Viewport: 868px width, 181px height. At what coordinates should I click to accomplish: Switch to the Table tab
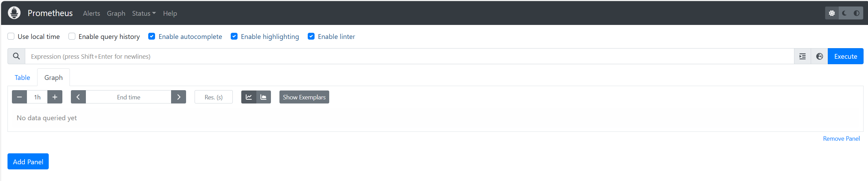[22, 78]
